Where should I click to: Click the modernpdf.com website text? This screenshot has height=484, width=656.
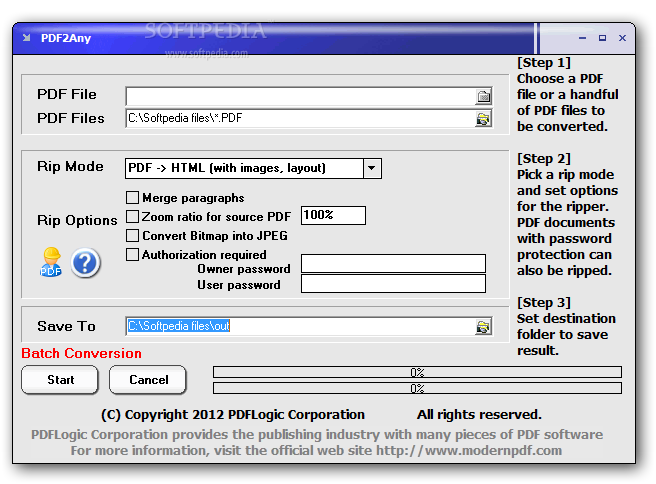(469, 451)
